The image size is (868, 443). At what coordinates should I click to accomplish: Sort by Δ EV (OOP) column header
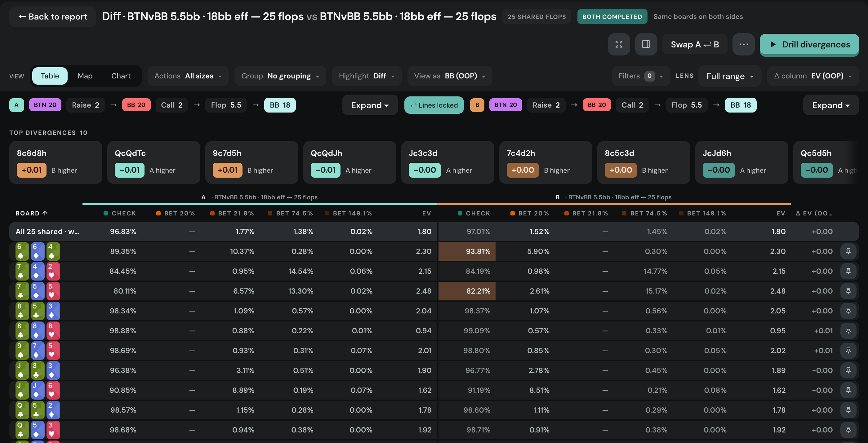[x=814, y=213]
